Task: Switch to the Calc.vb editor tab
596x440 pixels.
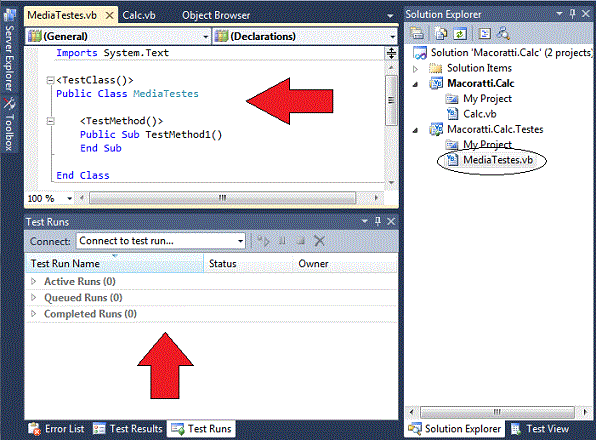Action: click(x=139, y=16)
